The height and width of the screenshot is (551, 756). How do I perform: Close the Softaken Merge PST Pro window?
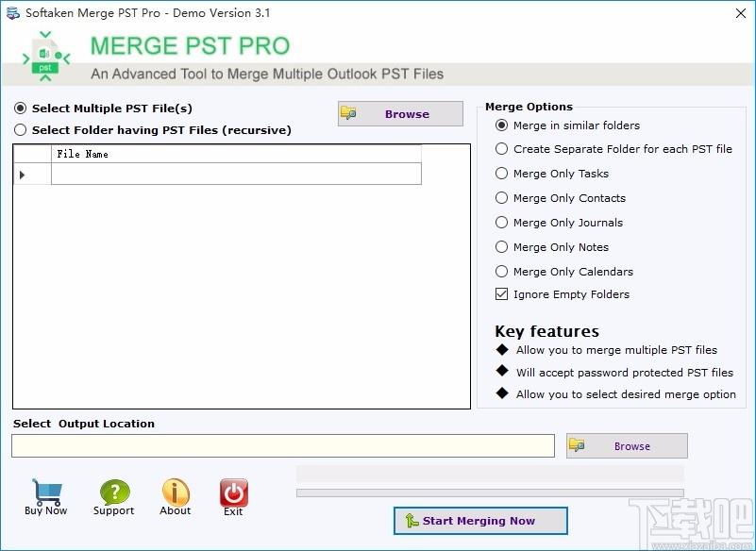pos(741,13)
